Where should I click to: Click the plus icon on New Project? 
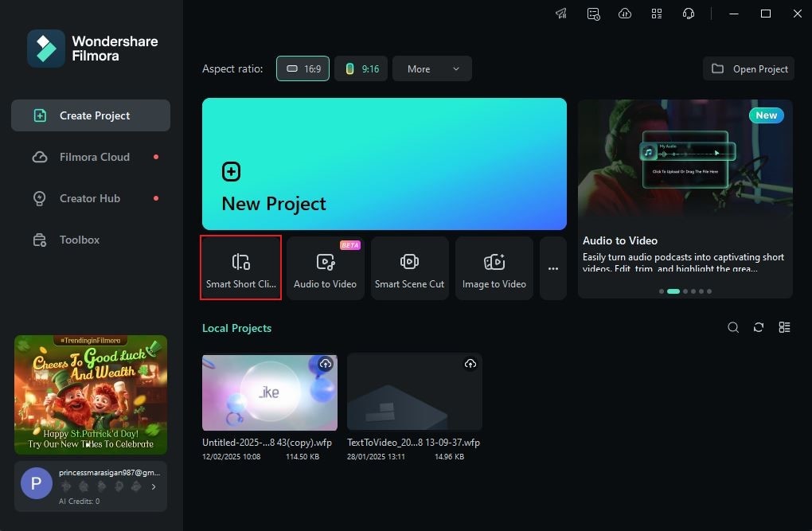(231, 171)
